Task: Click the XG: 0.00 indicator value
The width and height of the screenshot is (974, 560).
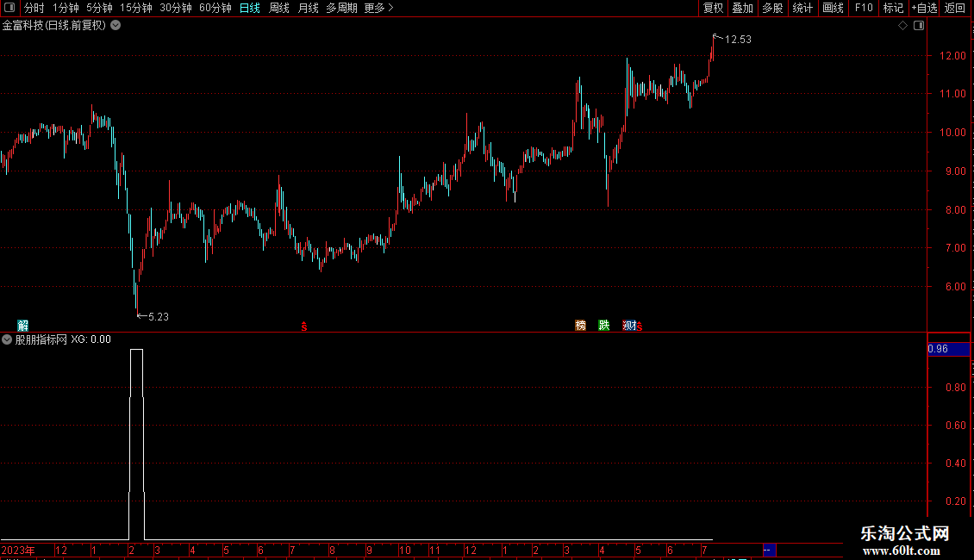Action: coord(91,339)
